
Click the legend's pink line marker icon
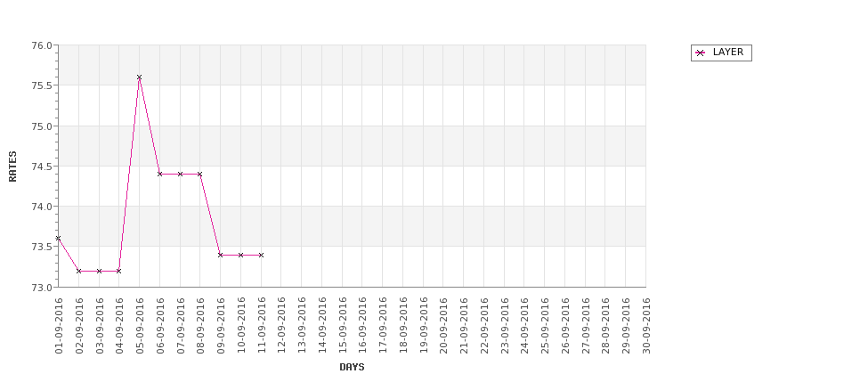click(701, 53)
